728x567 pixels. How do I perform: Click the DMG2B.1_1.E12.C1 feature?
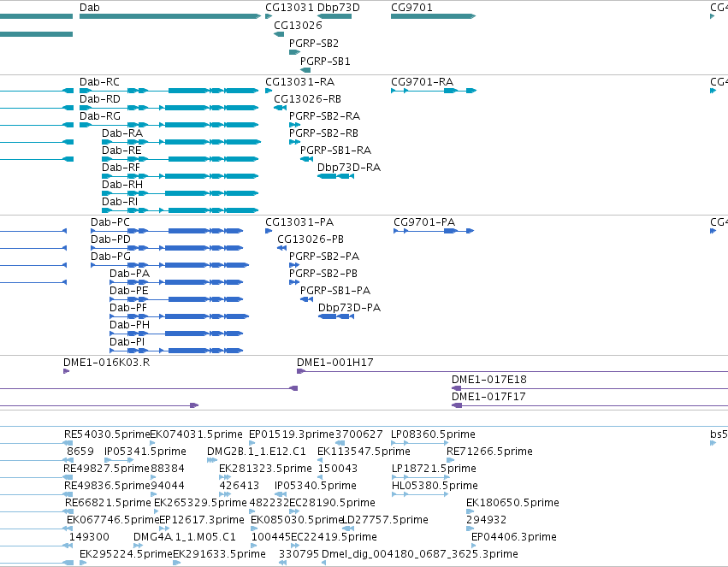pos(211,460)
